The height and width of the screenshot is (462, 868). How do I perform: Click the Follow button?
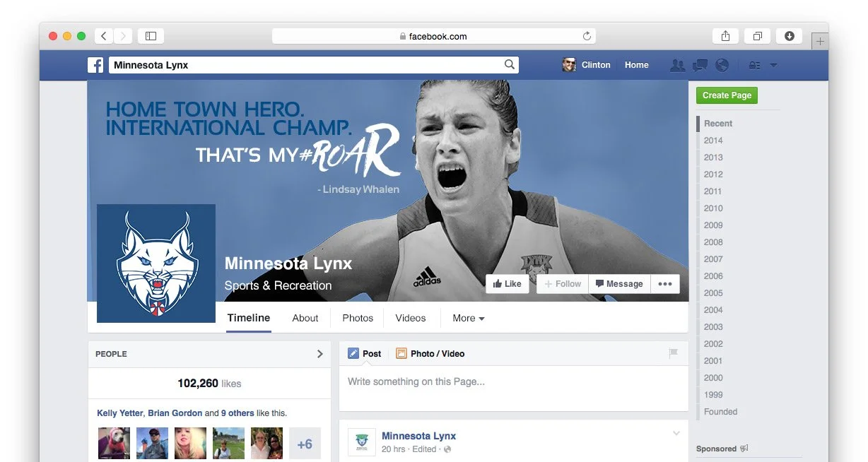(x=563, y=284)
